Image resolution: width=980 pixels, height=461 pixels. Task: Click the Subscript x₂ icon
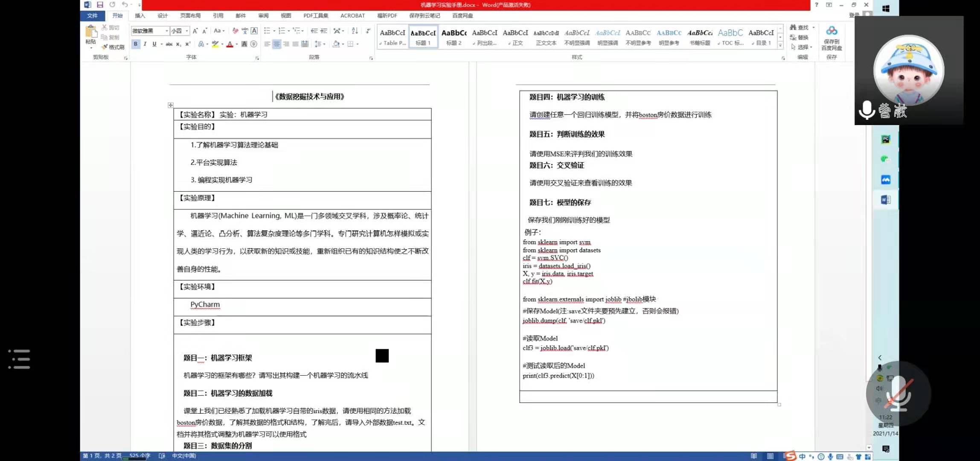coord(178,44)
